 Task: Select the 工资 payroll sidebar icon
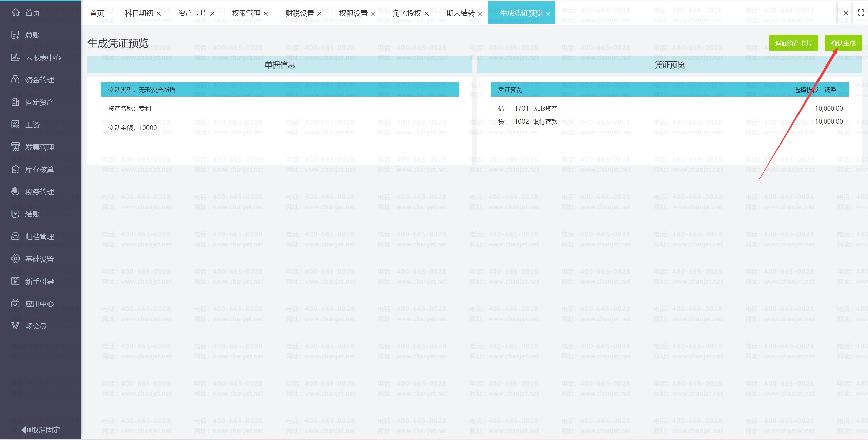[15, 125]
